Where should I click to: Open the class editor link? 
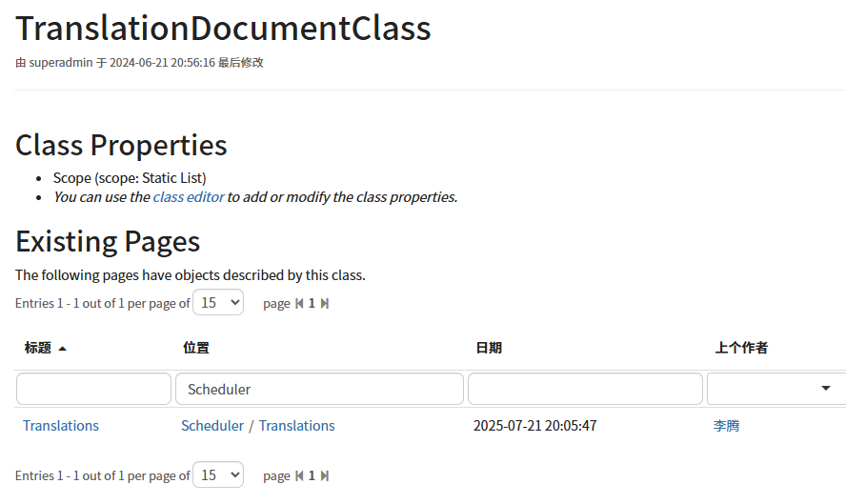coord(189,197)
